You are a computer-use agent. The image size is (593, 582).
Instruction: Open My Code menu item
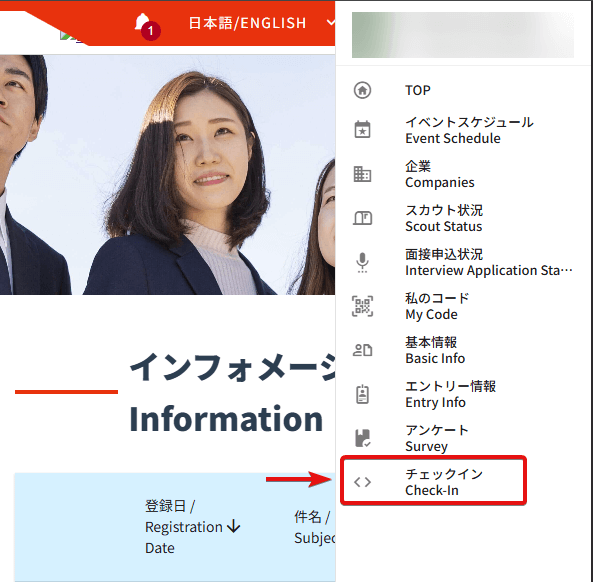[x=437, y=306]
